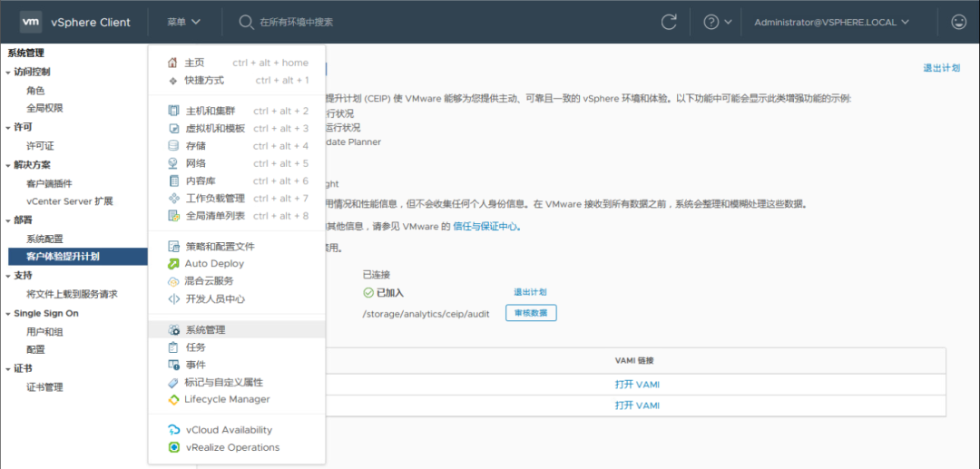The image size is (980, 469).
Task: Select 客户体验提升计划 in sidebar
Action: point(78,257)
